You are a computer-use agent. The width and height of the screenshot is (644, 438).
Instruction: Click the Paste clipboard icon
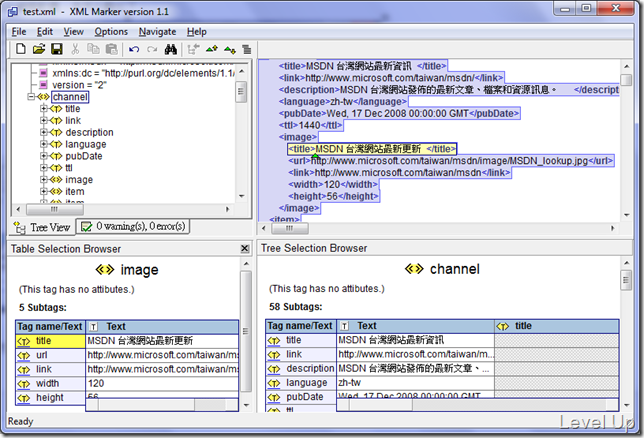pos(111,49)
